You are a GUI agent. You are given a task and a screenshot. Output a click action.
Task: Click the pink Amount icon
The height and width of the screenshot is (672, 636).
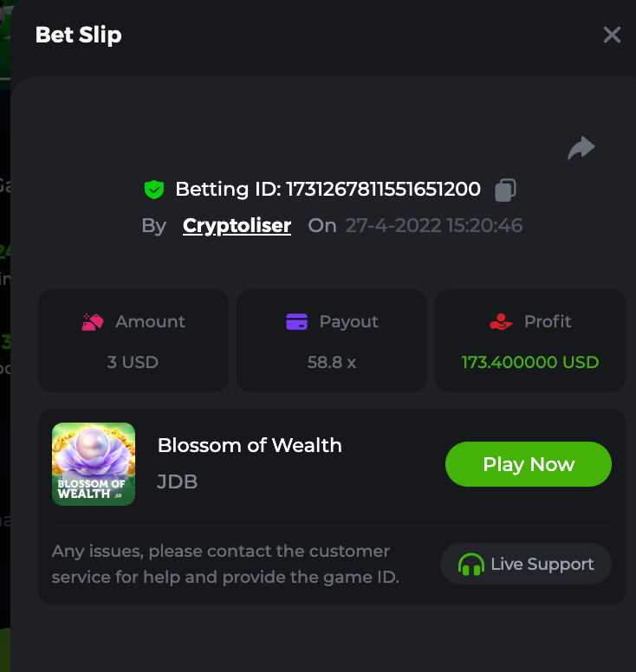pyautogui.click(x=93, y=322)
